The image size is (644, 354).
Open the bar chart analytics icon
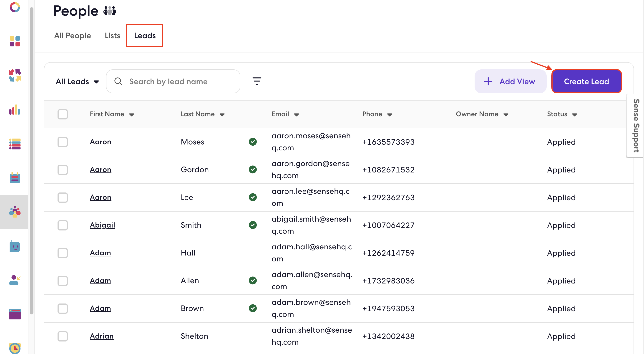click(15, 110)
